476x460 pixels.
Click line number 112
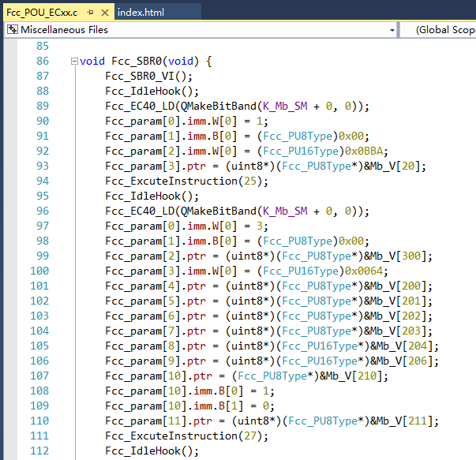[39, 451]
